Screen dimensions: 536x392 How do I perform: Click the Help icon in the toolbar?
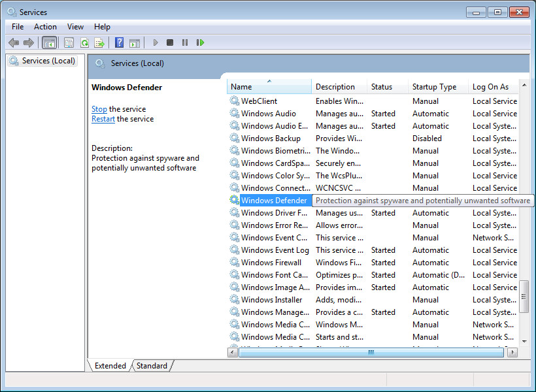(x=119, y=42)
